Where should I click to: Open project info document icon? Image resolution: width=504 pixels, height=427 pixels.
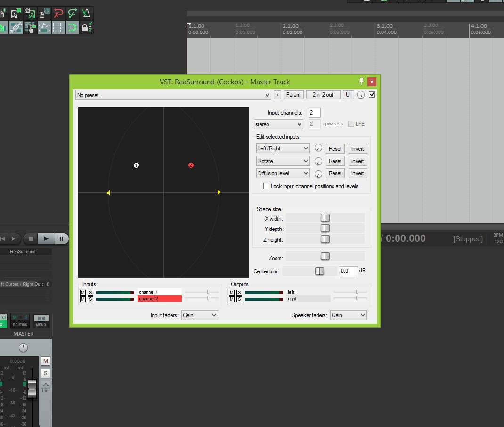pyautogui.click(x=44, y=13)
